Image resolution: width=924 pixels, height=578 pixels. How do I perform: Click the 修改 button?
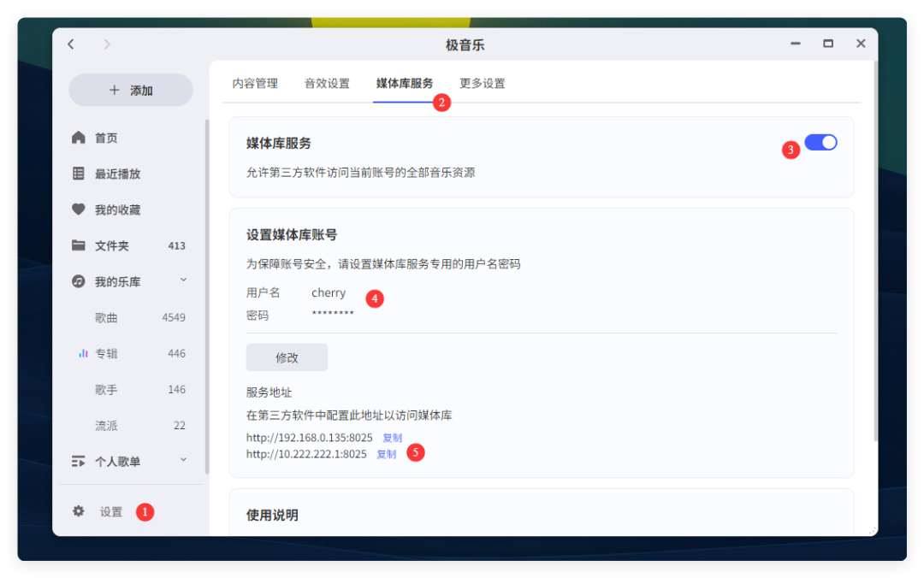coord(287,357)
